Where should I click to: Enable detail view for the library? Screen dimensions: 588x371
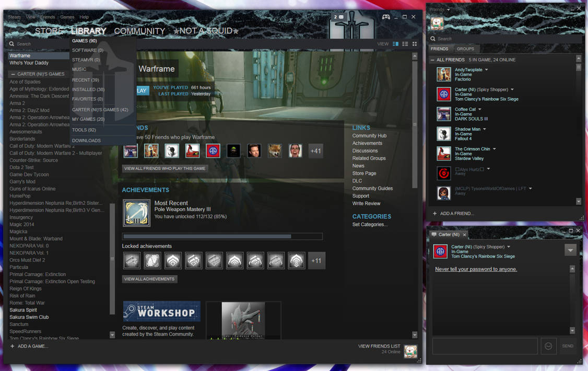tap(396, 44)
